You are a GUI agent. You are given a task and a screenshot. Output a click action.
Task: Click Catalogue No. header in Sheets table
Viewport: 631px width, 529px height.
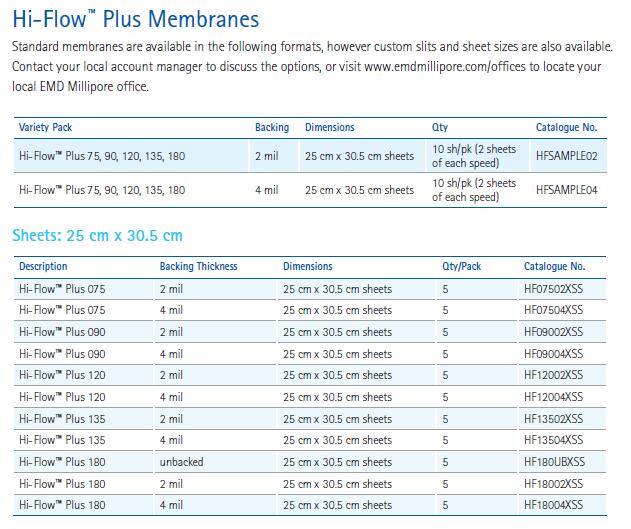pos(555,266)
